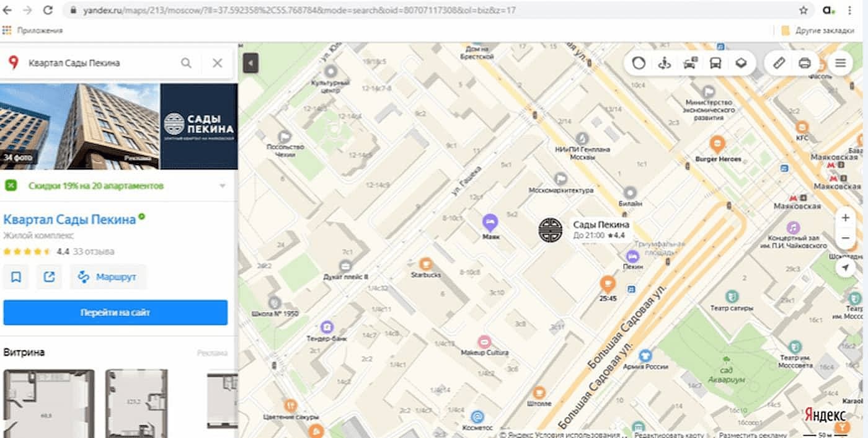
Task: Click the search field with Квартал Сады Пекина
Action: [x=99, y=63]
